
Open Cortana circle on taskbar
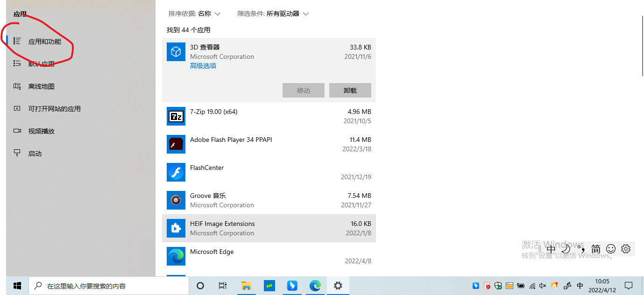[200, 286]
